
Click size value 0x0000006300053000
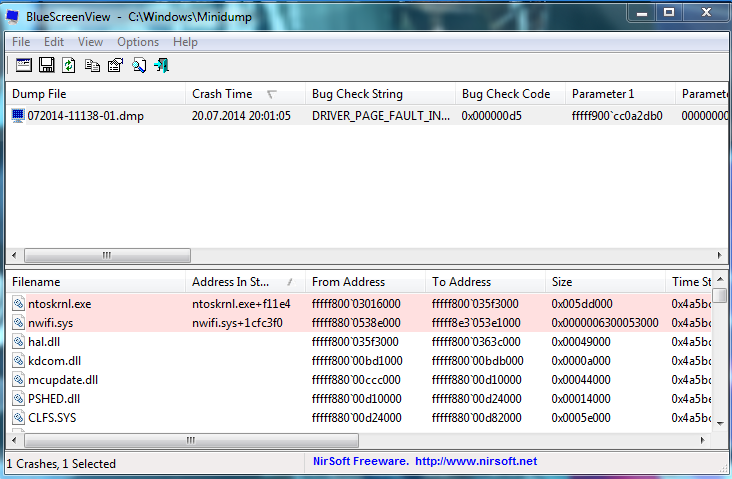605,323
